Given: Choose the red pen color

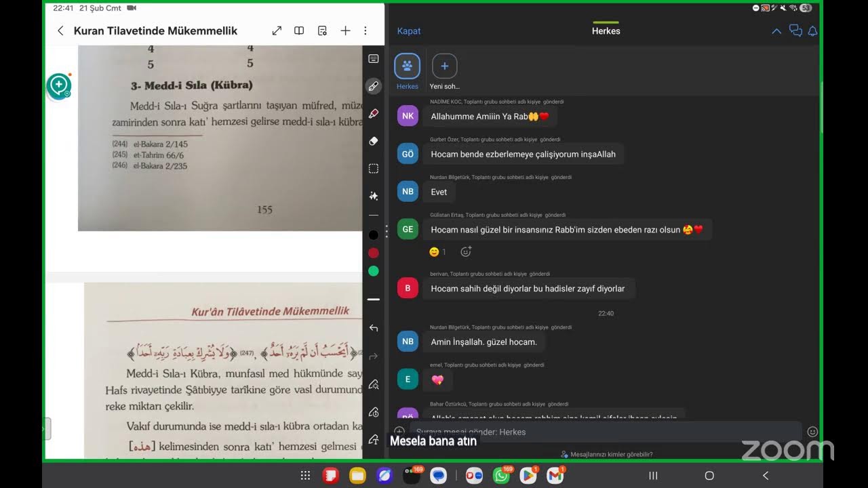Looking at the screenshot, I should 374,253.
